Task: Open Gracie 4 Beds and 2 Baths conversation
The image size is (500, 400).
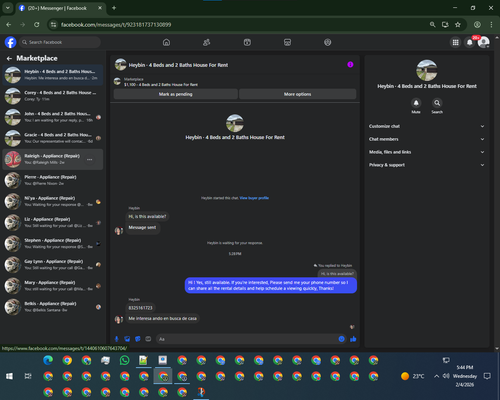Action: tap(53, 138)
